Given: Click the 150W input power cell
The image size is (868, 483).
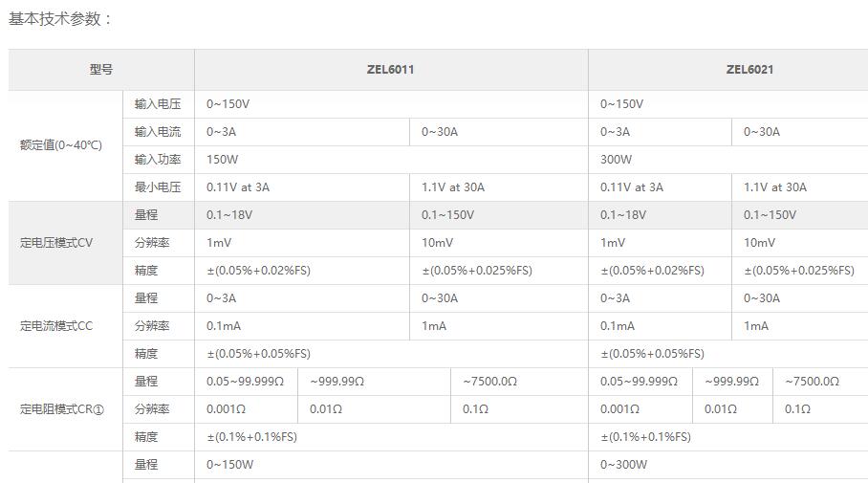Looking at the screenshot, I should [x=222, y=160].
